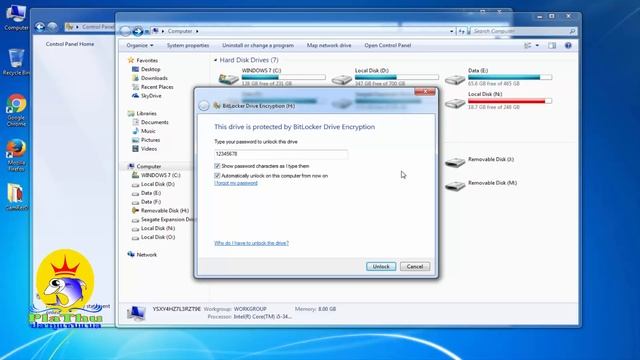Open the Organize dropdown menu

pos(140,45)
